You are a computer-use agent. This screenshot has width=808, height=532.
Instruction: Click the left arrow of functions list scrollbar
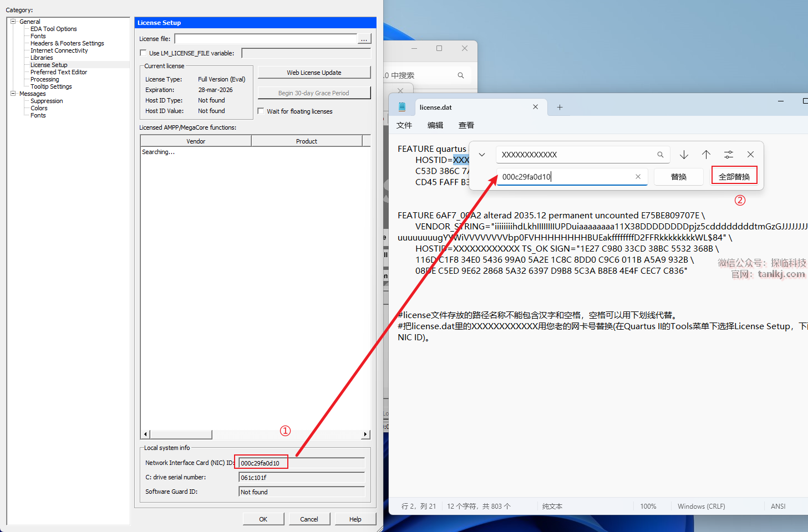click(145, 434)
